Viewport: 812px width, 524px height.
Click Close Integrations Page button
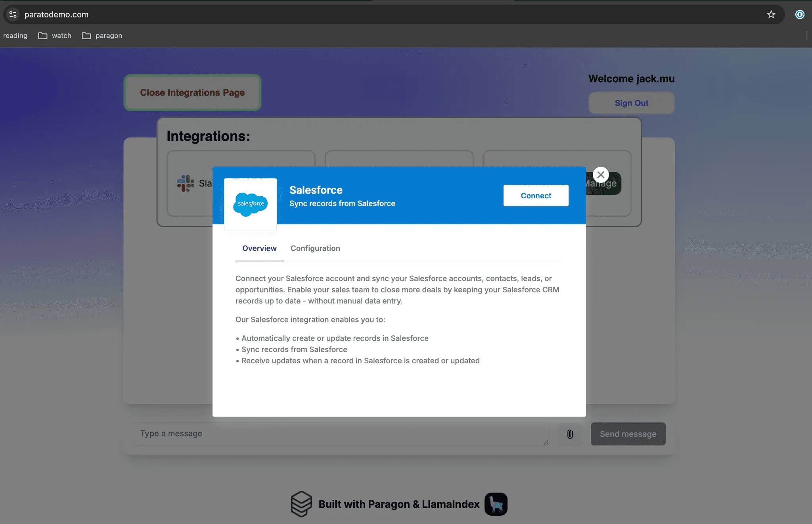point(192,92)
